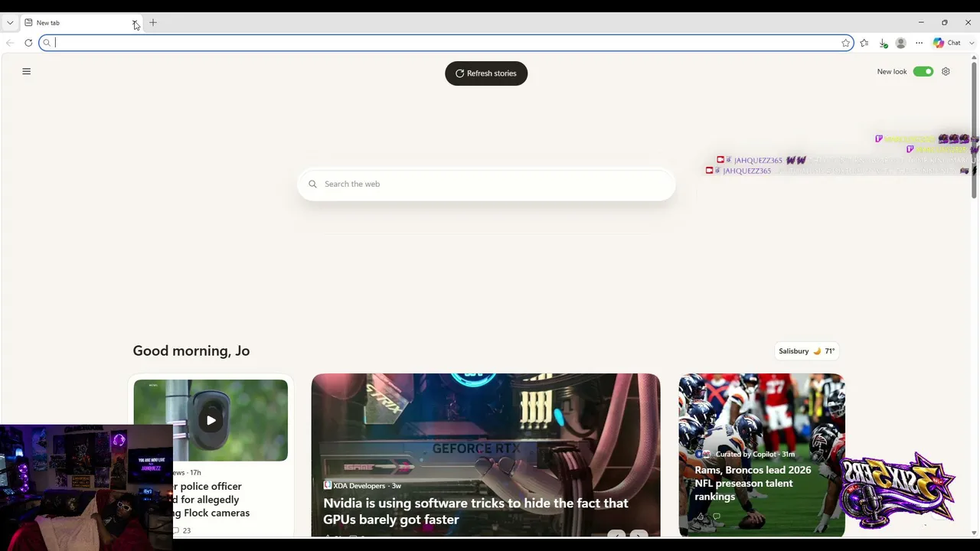980x551 pixels.
Task: Open Copilot Chat
Action: click(x=947, y=43)
